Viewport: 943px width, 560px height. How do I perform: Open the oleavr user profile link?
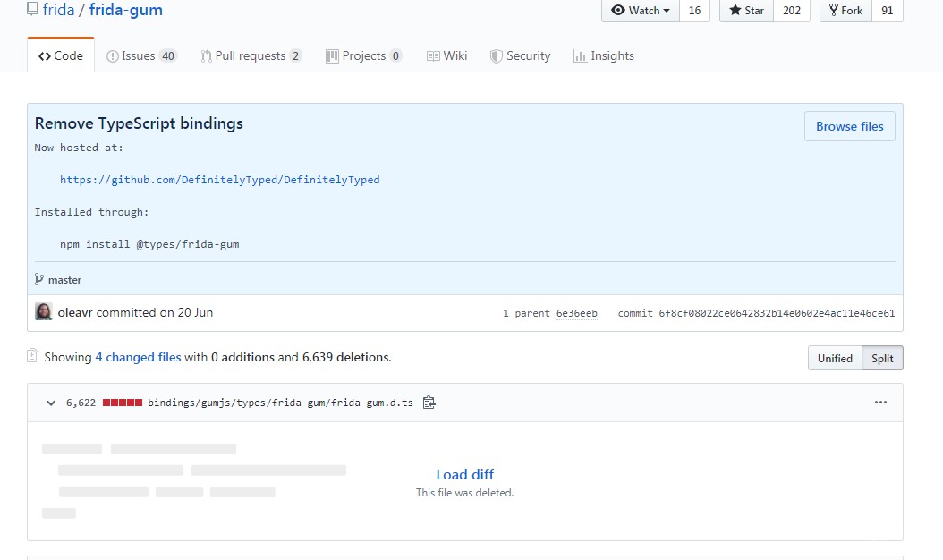coord(75,312)
